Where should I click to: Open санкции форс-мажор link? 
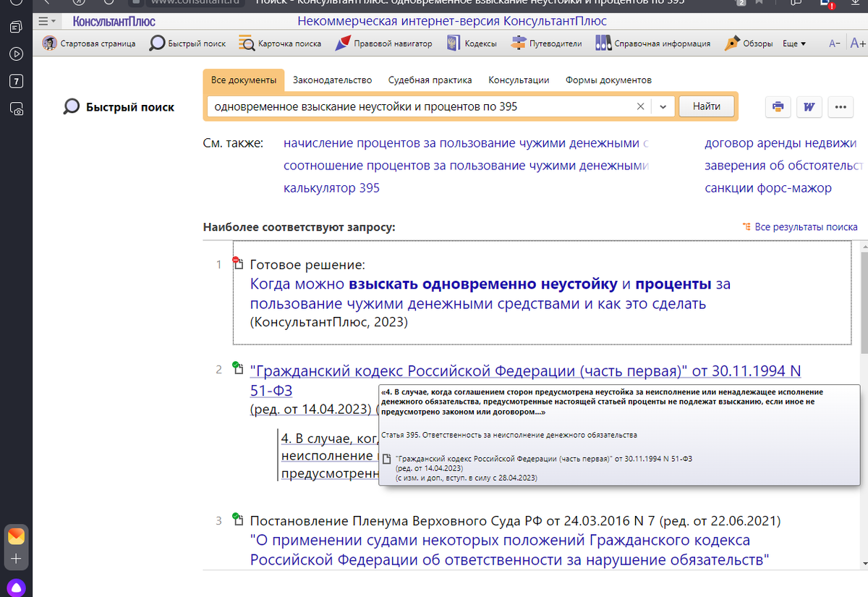pyautogui.click(x=768, y=188)
